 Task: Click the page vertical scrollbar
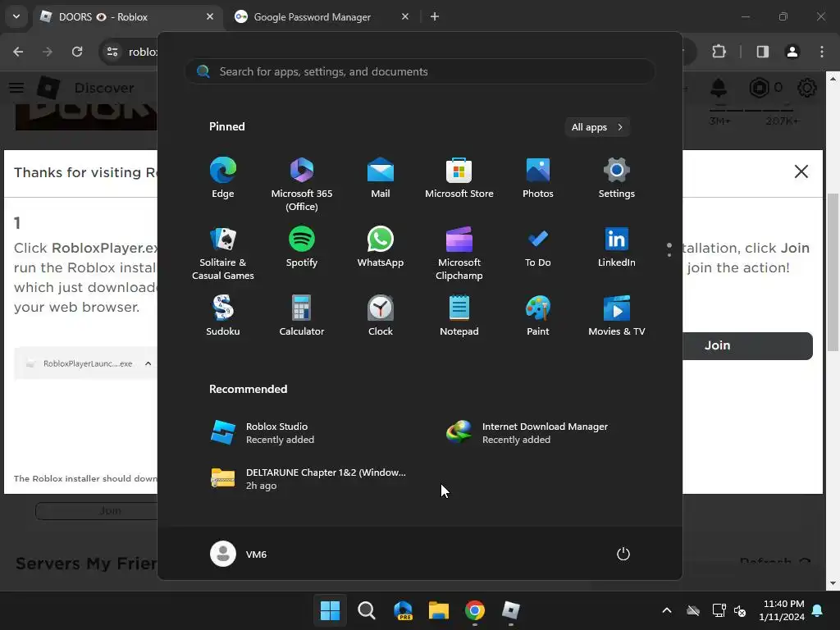[x=833, y=272]
